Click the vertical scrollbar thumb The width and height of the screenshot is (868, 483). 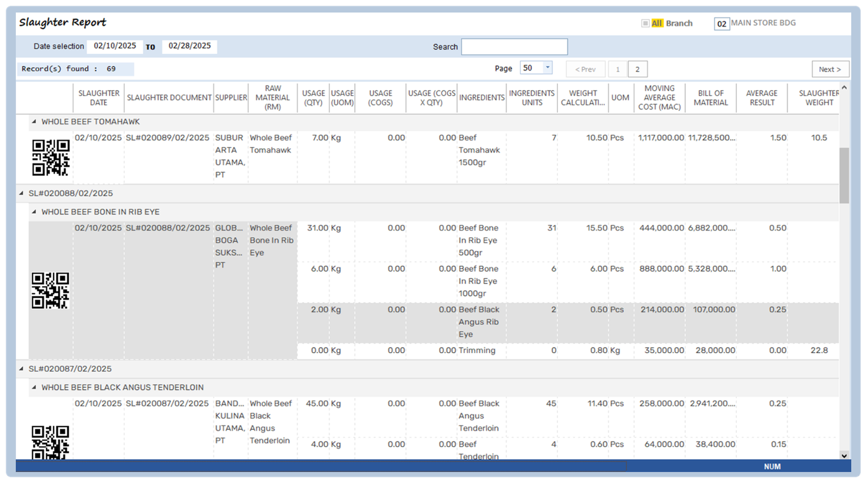(844, 175)
